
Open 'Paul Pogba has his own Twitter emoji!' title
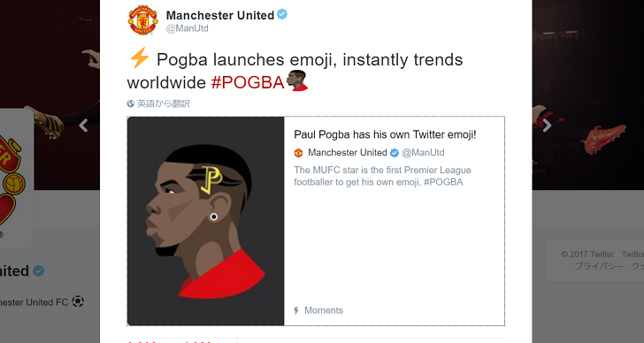point(385,134)
